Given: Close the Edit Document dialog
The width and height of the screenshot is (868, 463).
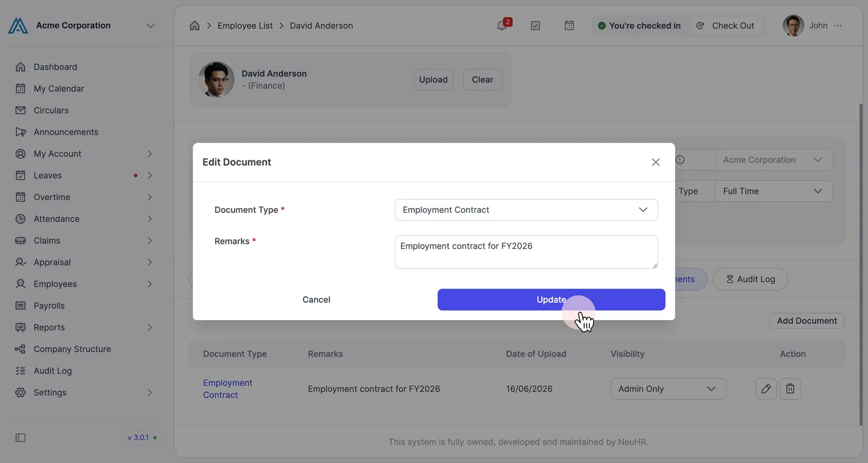Looking at the screenshot, I should (x=656, y=162).
